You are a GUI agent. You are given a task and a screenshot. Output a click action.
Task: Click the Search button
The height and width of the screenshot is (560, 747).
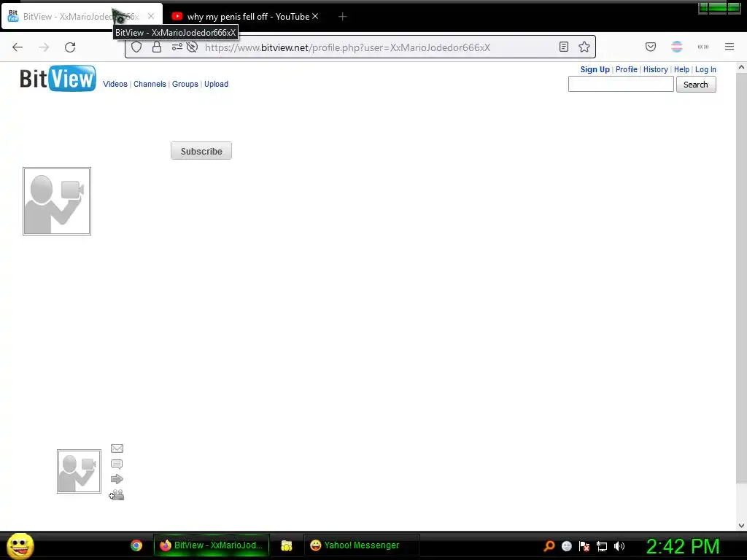pyautogui.click(x=695, y=85)
